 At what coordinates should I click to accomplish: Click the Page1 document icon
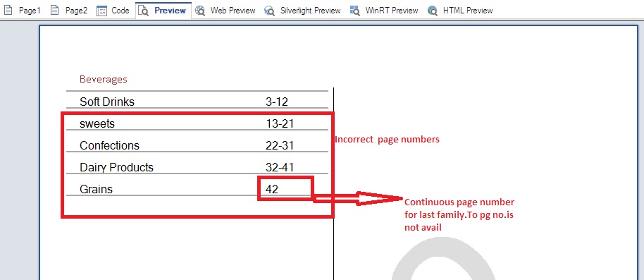(8, 11)
